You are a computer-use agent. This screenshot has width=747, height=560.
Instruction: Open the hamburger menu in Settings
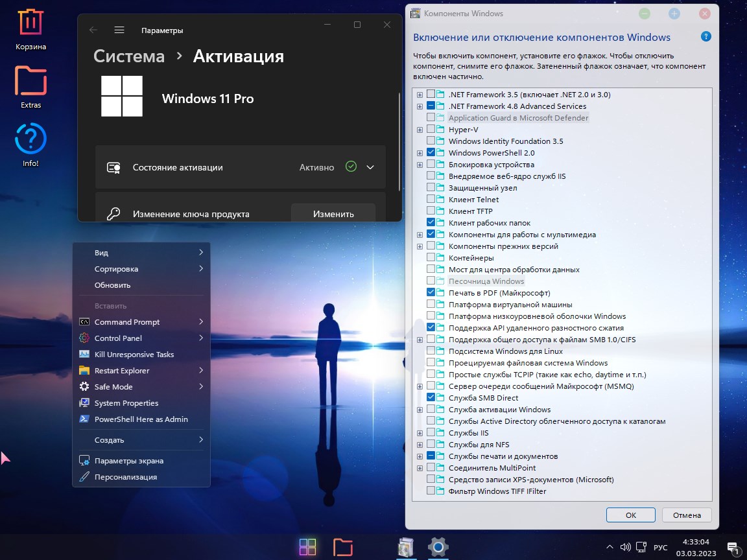(119, 30)
